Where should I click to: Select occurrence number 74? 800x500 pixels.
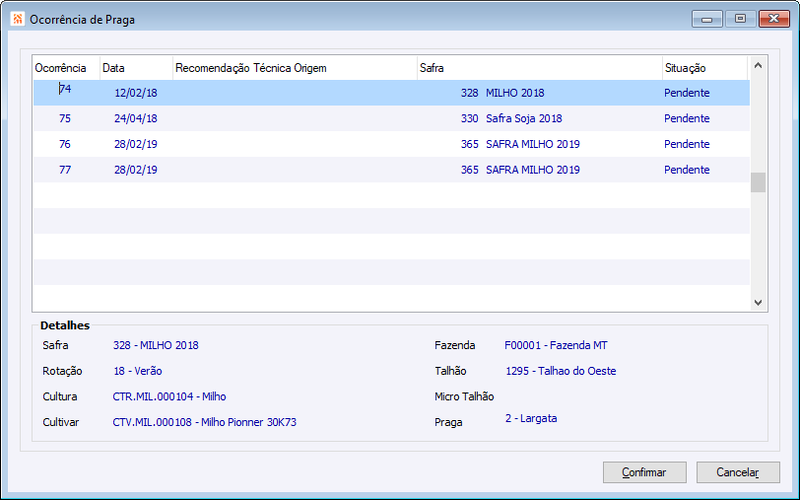click(65, 89)
